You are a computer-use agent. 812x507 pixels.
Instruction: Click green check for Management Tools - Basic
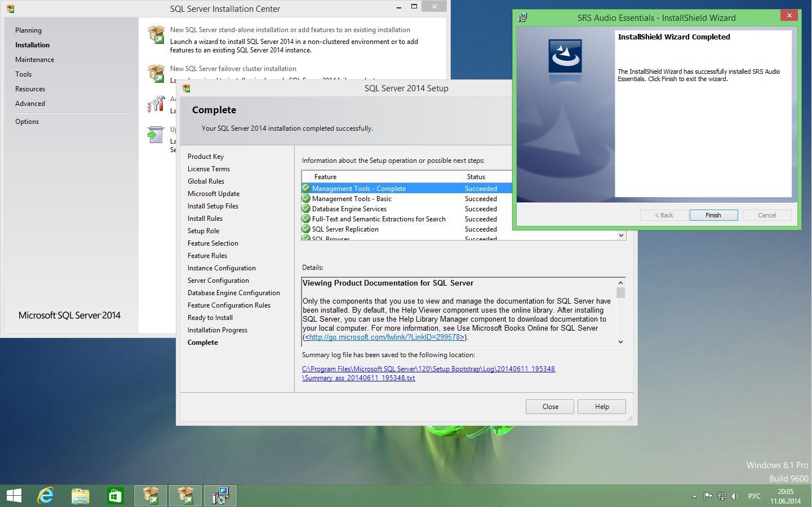[x=306, y=198]
